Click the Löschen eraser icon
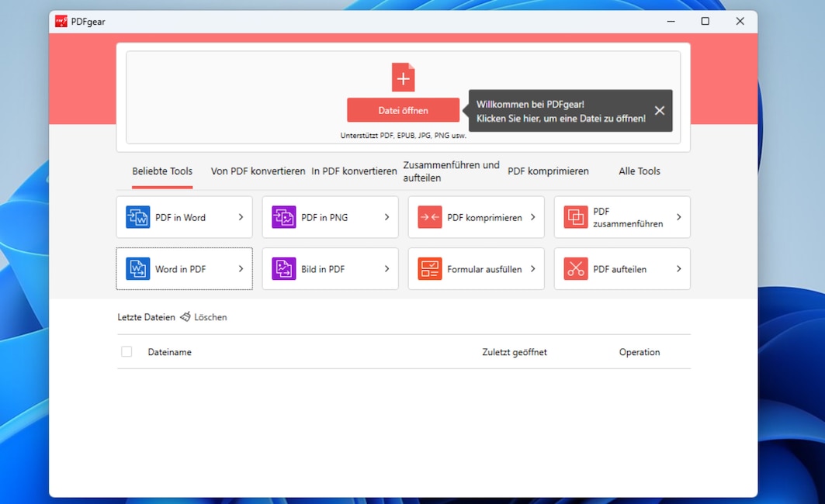825x504 pixels. click(x=185, y=316)
